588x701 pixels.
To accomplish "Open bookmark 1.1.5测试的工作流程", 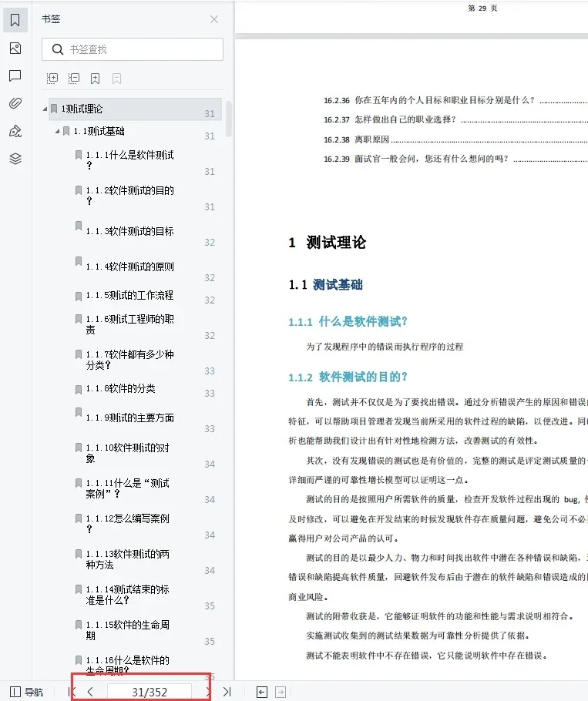I will 129,295.
